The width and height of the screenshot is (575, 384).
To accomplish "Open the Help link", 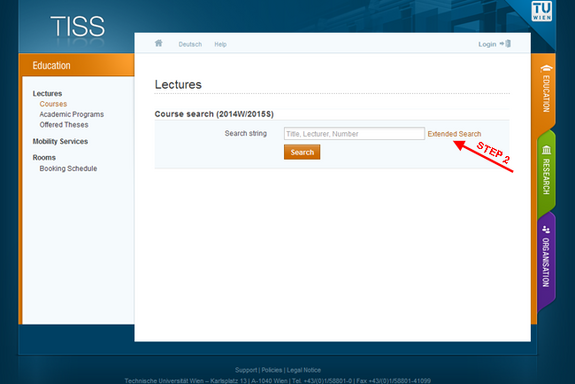I will pyautogui.click(x=220, y=44).
